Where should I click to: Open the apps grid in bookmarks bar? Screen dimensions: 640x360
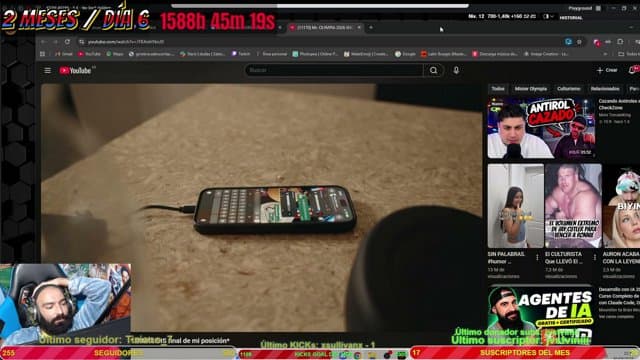click(x=42, y=54)
